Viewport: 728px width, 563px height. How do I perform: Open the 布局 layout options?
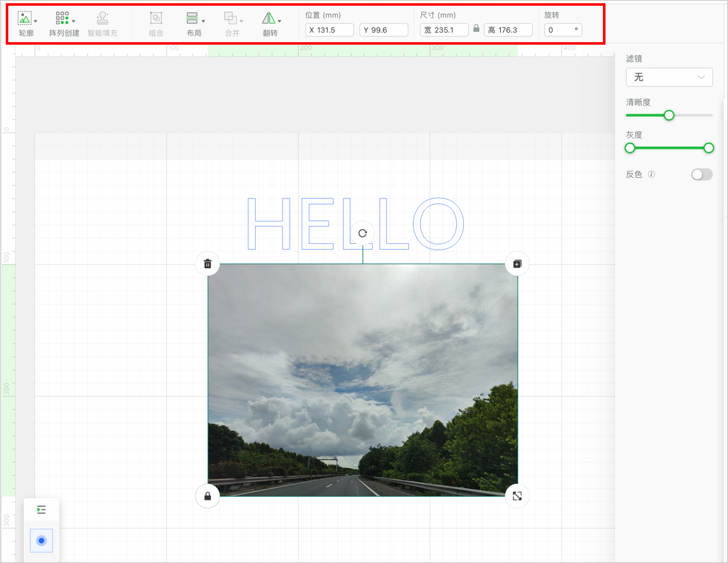(x=194, y=24)
